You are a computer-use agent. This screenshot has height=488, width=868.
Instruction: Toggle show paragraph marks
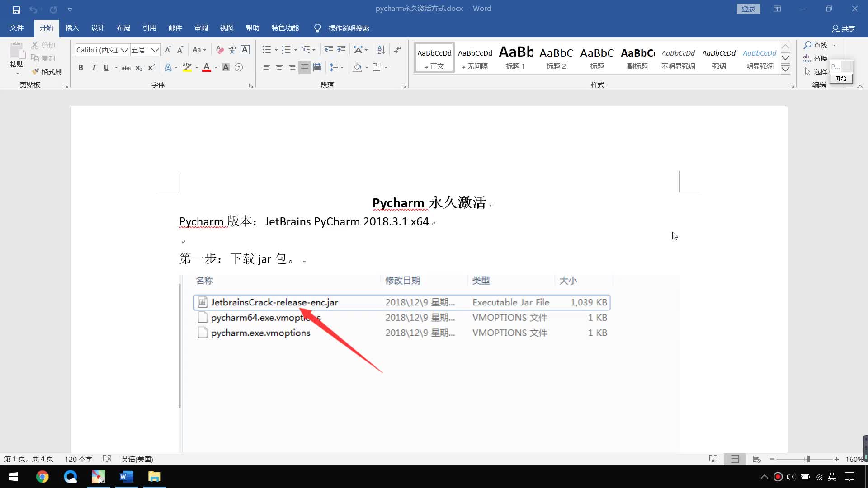[x=397, y=50]
